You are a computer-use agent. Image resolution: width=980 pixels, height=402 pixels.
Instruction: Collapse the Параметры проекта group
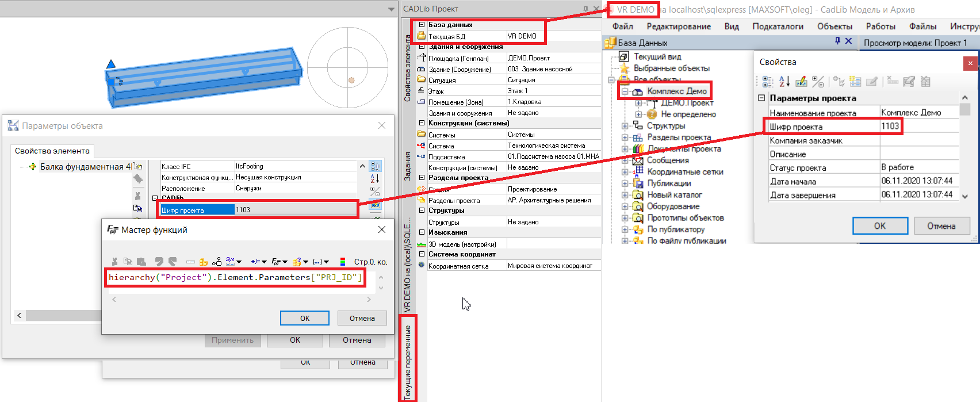coord(761,98)
